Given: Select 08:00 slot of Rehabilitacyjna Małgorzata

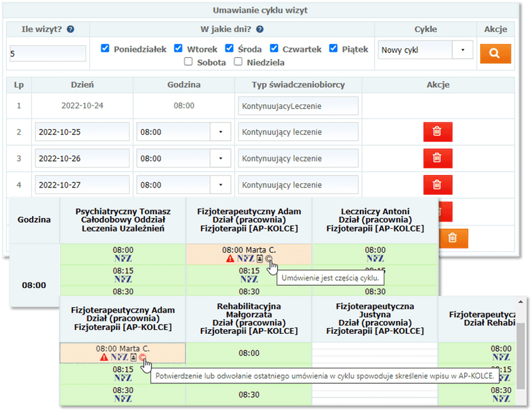Looking at the screenshot, I should [249, 353].
